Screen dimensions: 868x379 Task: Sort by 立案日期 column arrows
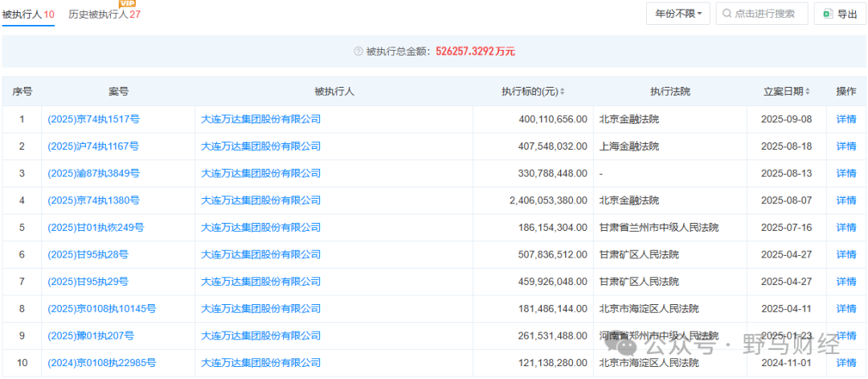807,92
